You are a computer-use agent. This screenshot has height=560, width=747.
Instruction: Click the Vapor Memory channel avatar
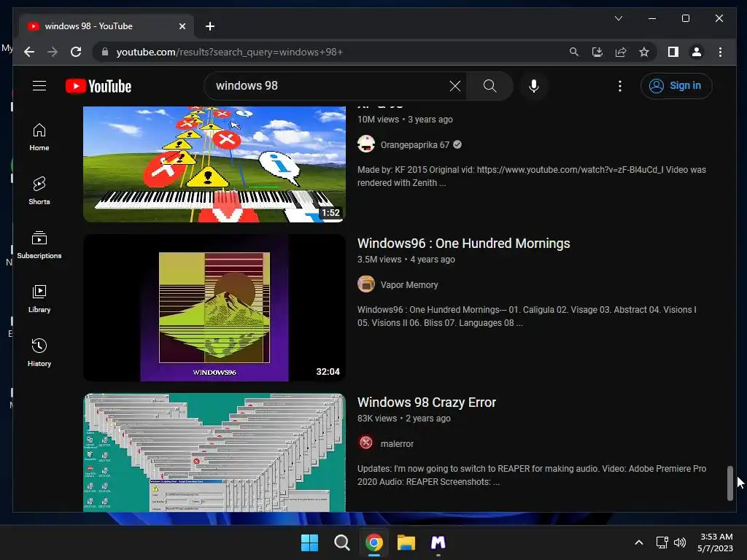366,284
